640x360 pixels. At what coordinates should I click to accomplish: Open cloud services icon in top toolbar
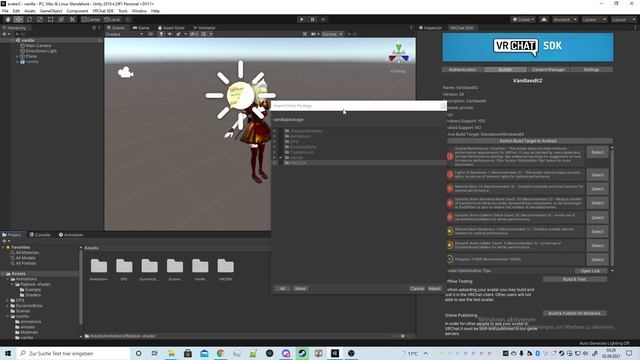tap(544, 20)
